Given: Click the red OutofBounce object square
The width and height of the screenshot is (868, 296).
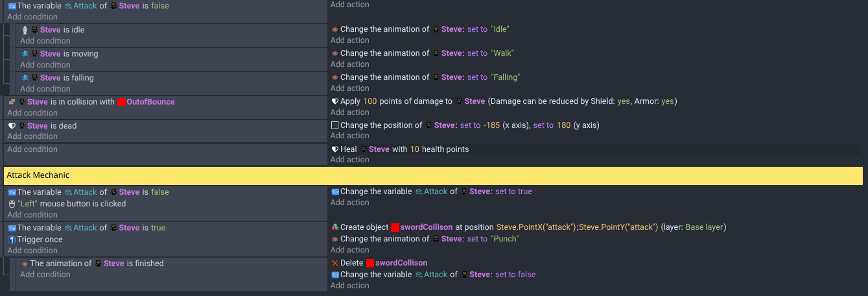Looking at the screenshot, I should [x=121, y=102].
